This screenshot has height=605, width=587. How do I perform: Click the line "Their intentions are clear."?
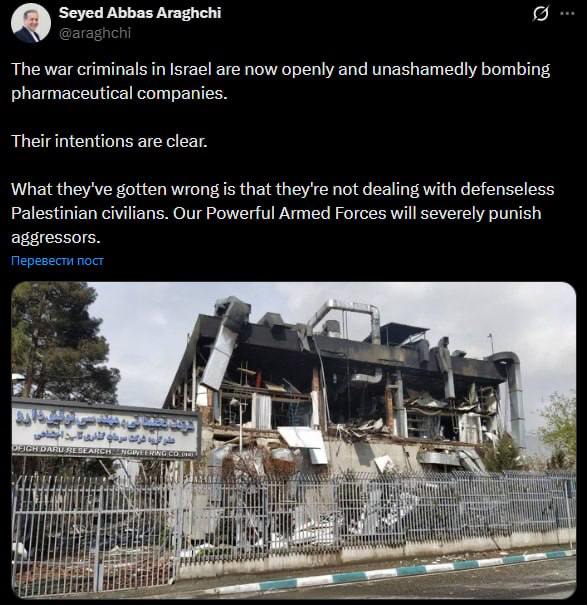(109, 141)
